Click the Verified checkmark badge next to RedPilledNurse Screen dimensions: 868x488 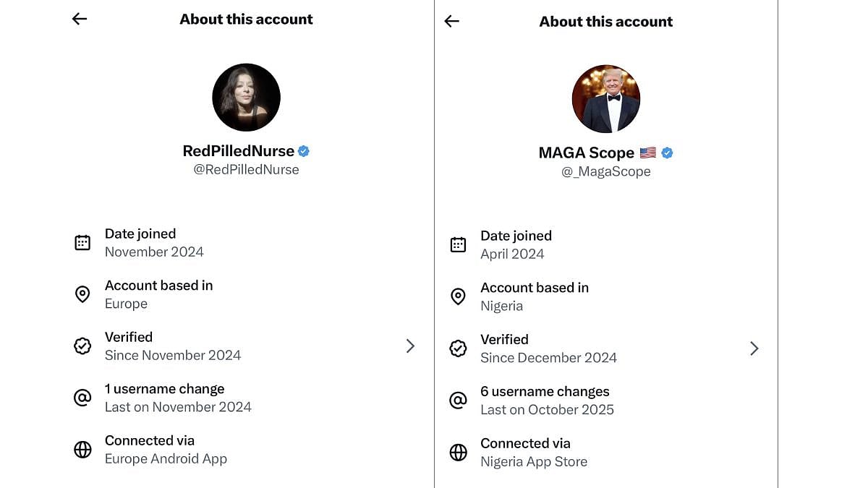click(x=82, y=346)
